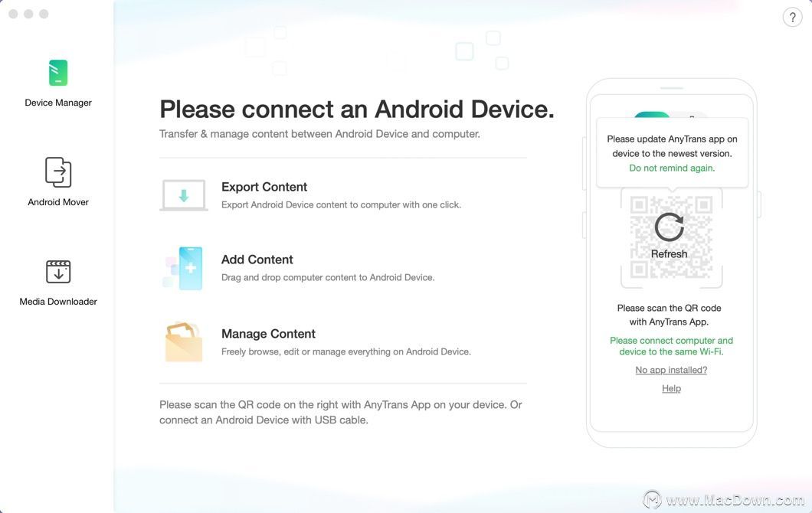Click 'Export Android Device content to computer' description
Image resolution: width=812 pixels, height=513 pixels.
(341, 204)
